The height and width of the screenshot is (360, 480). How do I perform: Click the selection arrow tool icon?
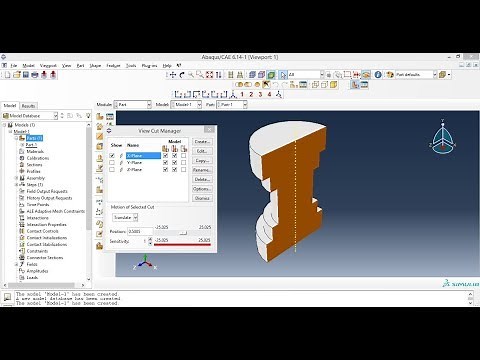click(x=283, y=75)
